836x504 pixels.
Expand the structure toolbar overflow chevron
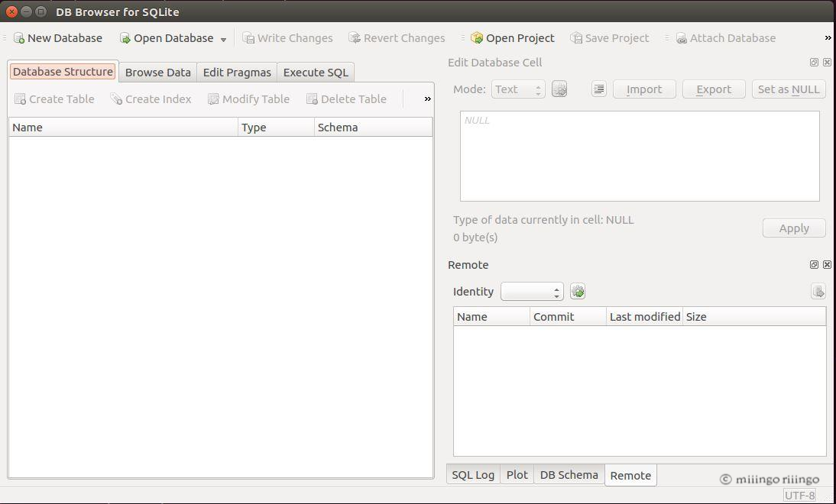[x=428, y=99]
